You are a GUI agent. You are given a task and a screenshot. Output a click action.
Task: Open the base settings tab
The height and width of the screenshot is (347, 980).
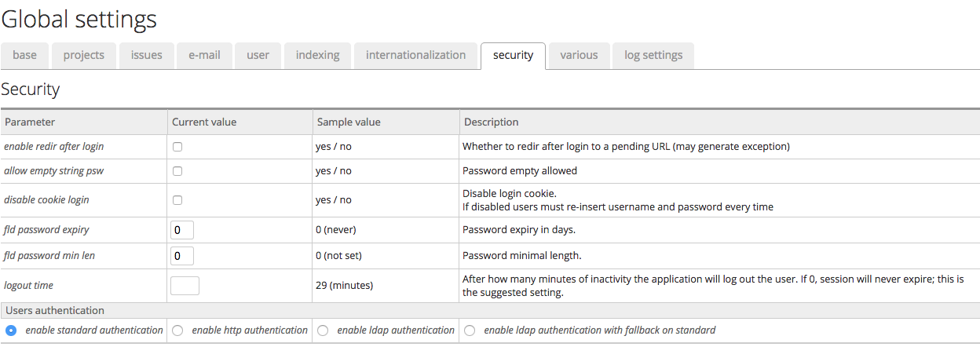25,55
